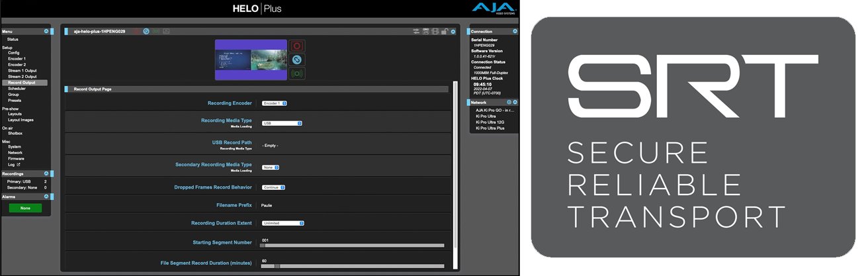This screenshot has height=276, width=868.
Task: Click the AJA Video Systems logo
Action: click(x=493, y=9)
